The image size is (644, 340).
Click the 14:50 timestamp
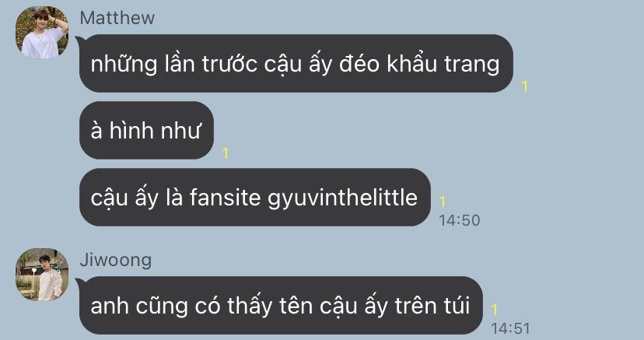coord(459,220)
